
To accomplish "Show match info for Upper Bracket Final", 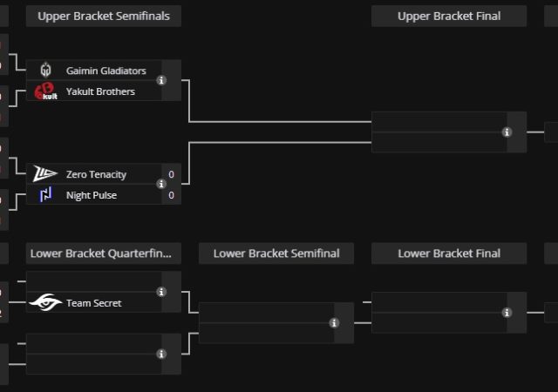I will (507, 132).
